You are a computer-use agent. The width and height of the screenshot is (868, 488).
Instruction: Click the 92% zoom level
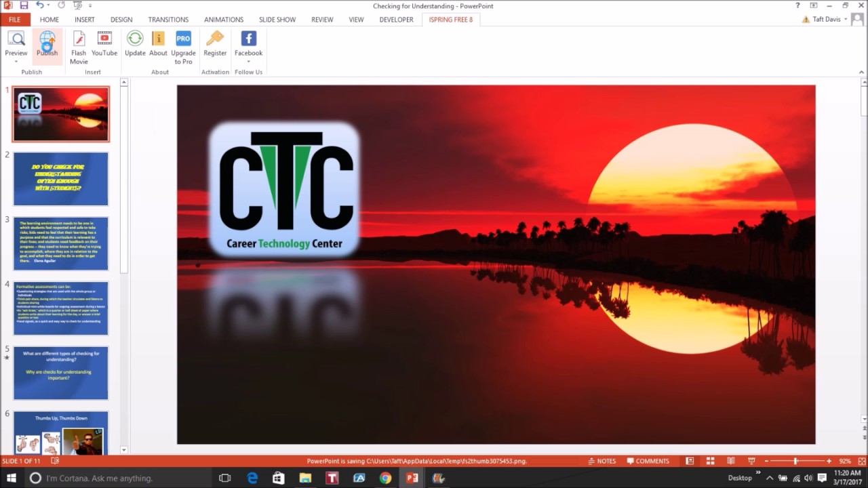(845, 461)
